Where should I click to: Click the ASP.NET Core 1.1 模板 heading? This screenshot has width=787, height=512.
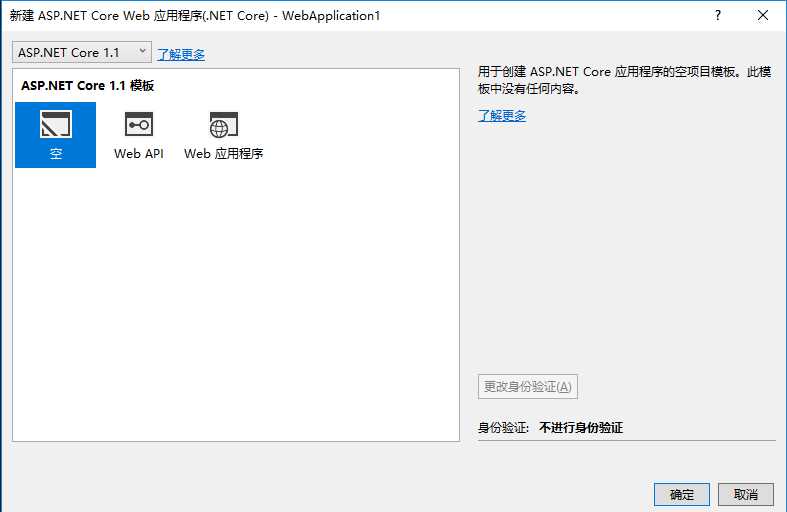(87, 86)
